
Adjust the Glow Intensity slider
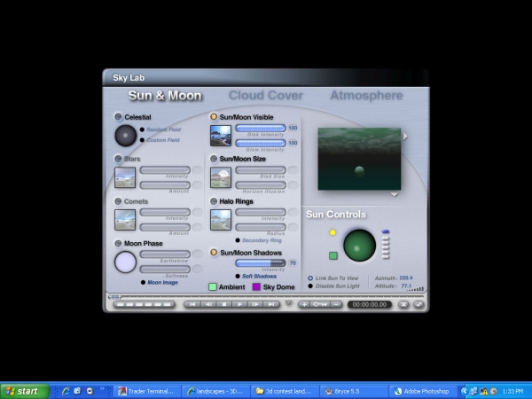click(x=260, y=143)
